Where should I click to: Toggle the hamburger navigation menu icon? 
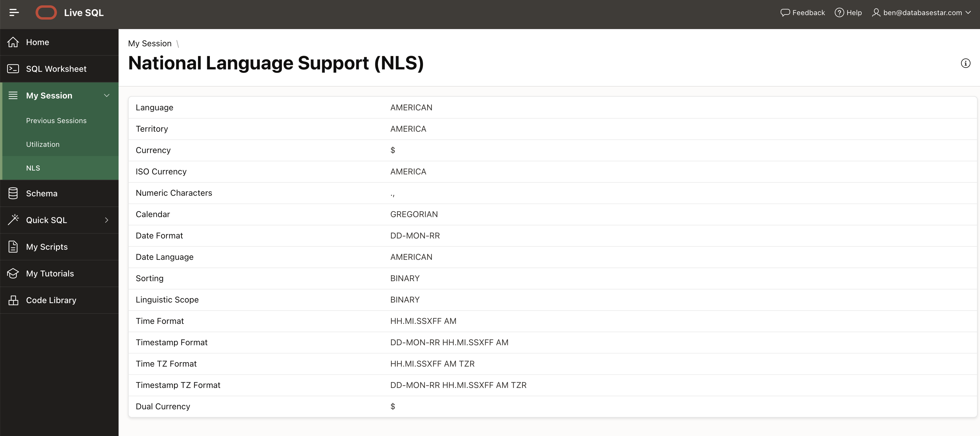(14, 12)
